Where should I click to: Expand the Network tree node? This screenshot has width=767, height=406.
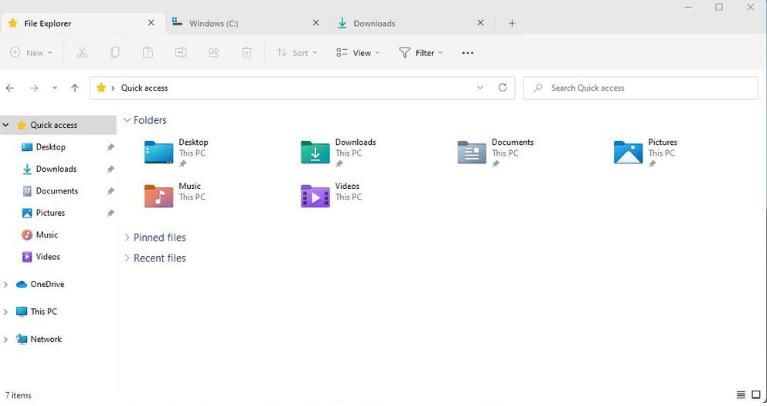[x=5, y=339]
